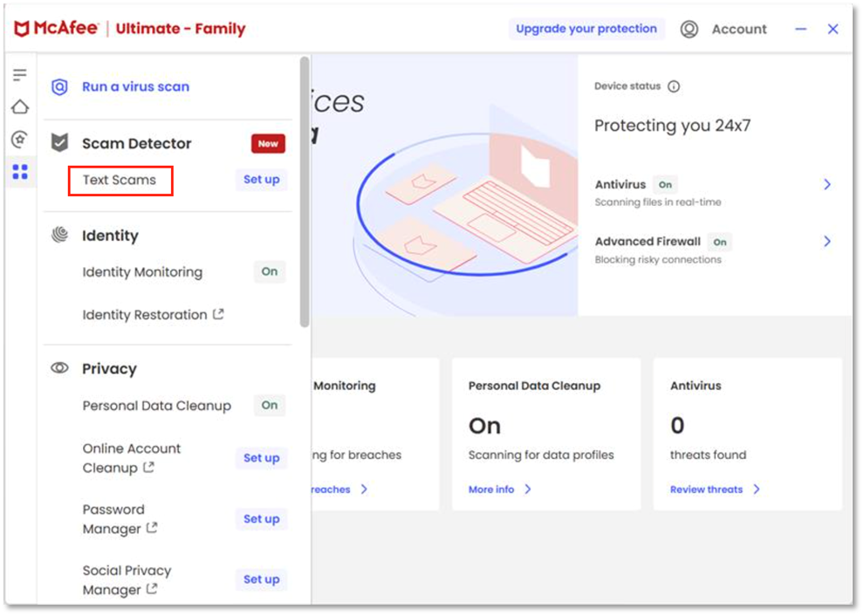Screen dimensions: 864x616
Task: Select Text Scams under Scam Detector
Action: point(121,180)
